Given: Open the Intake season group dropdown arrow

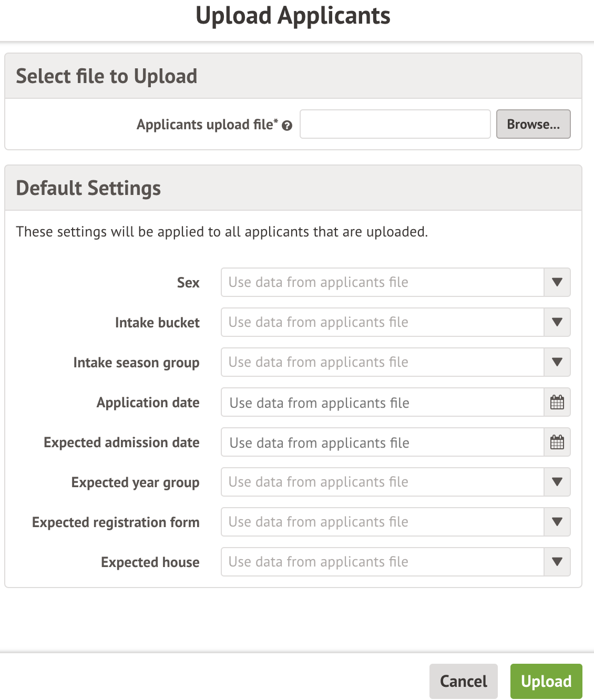Looking at the screenshot, I should tap(557, 363).
